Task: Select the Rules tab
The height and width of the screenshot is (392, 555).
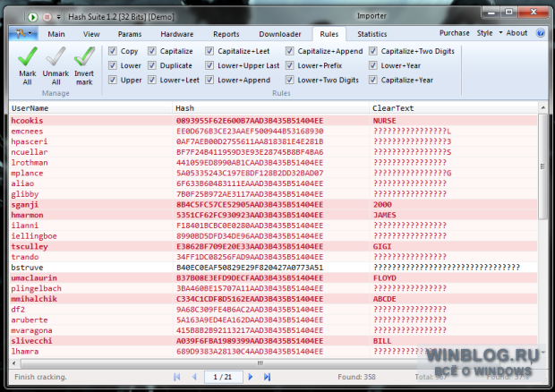Action: 329,34
